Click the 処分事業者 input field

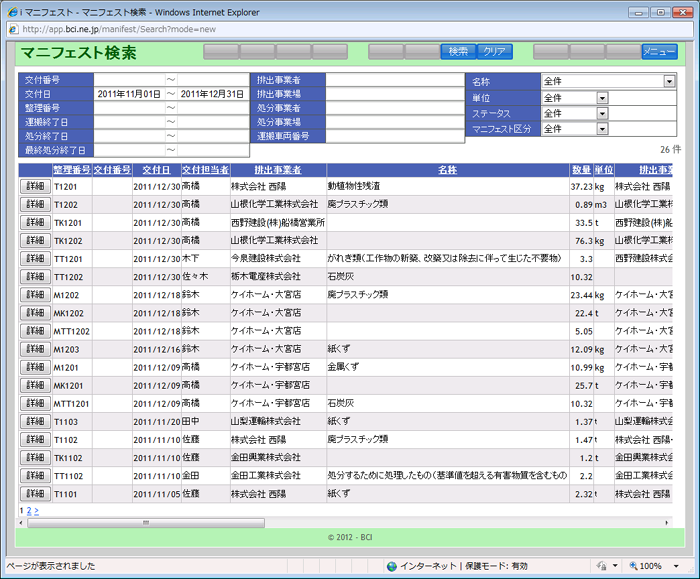395,108
